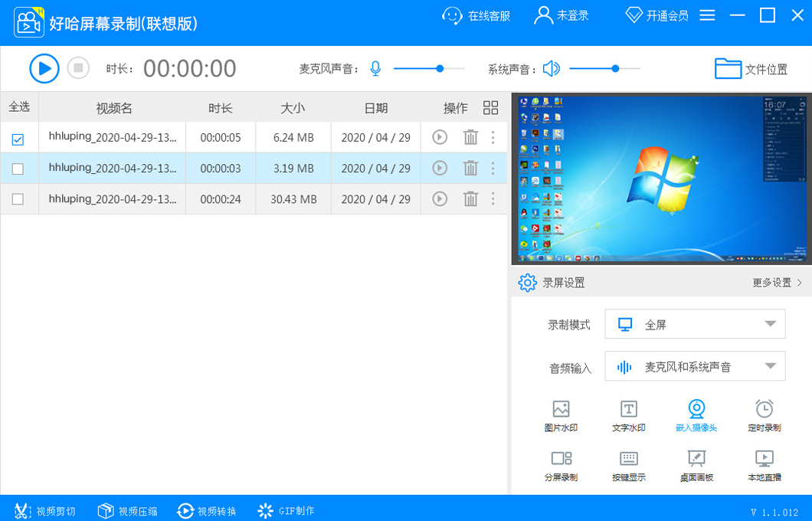The image size is (812, 521).
Task: Select the 分屏录制 split-screen recording tool
Action: coord(562,466)
